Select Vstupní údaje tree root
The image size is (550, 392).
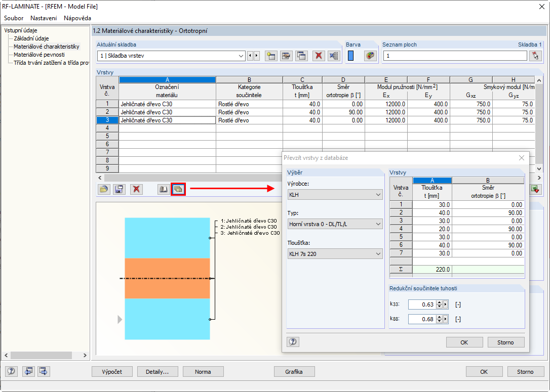(x=21, y=30)
